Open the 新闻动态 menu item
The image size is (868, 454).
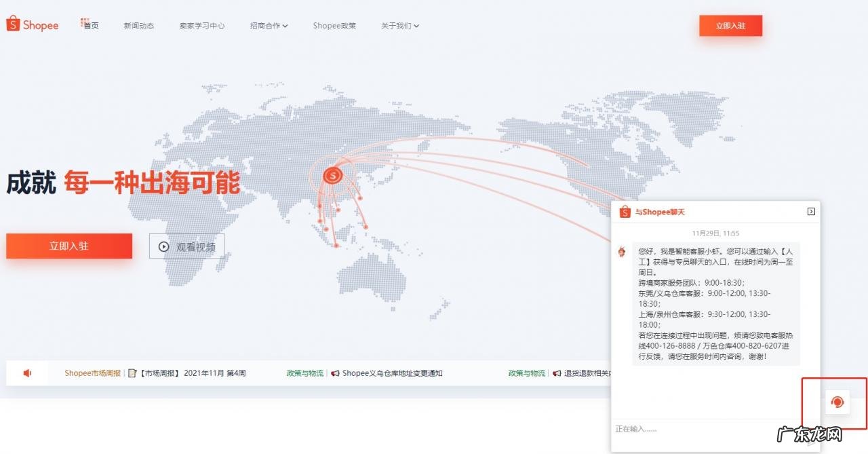138,24
